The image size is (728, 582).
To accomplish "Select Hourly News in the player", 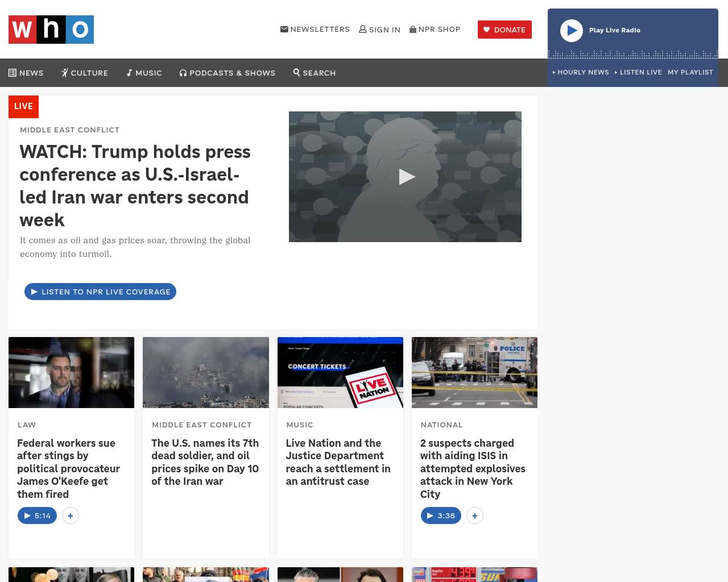I will [581, 72].
